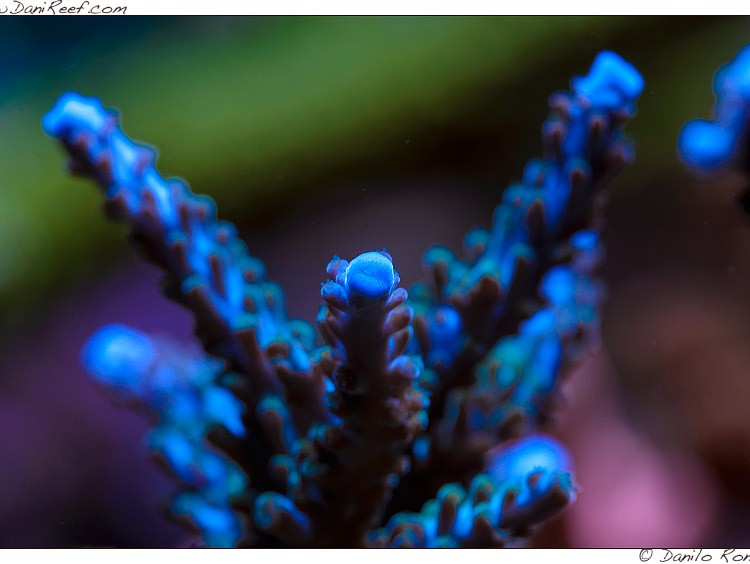Click the white bottom border strip
The height and width of the screenshot is (564, 750).
tap(300, 555)
